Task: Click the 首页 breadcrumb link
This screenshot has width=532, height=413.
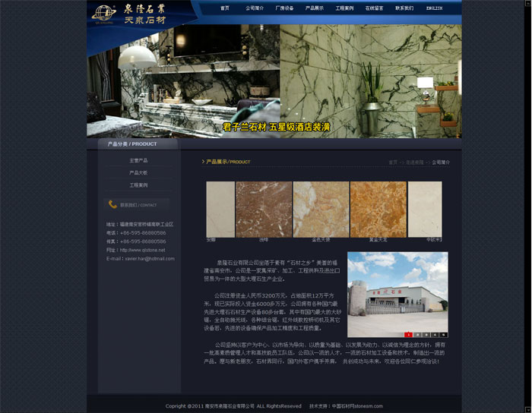Action: [x=393, y=162]
